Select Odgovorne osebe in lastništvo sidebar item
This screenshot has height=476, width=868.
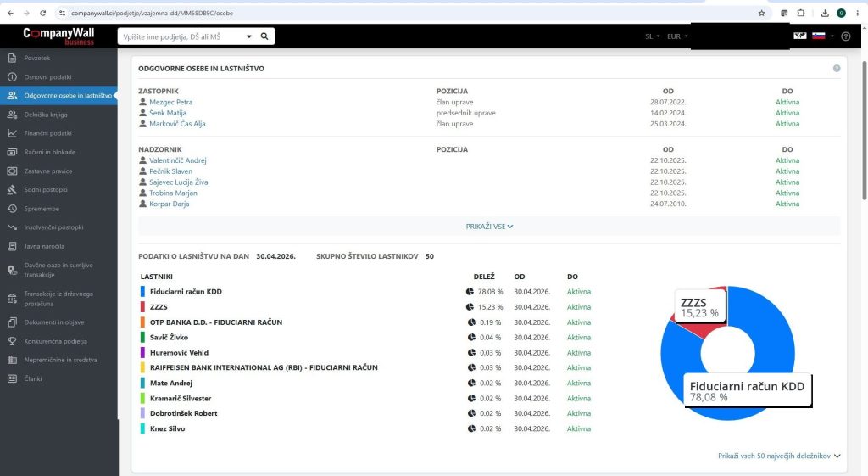tap(58, 95)
